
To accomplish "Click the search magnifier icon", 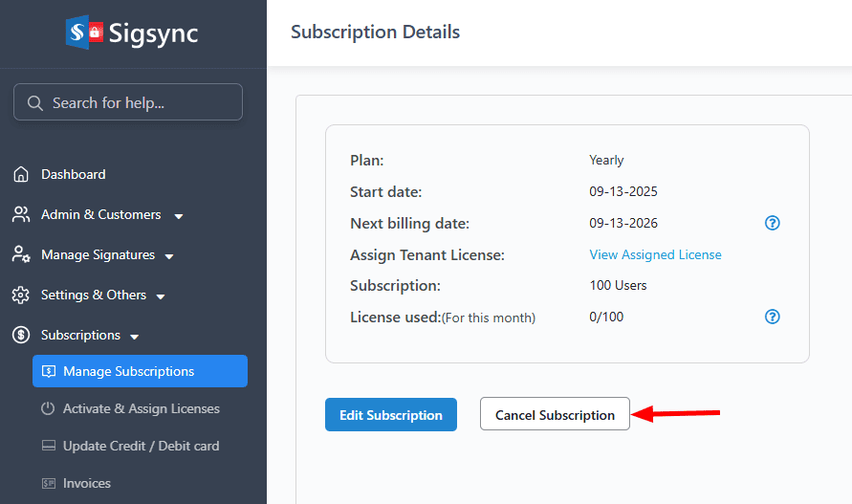I will point(35,103).
